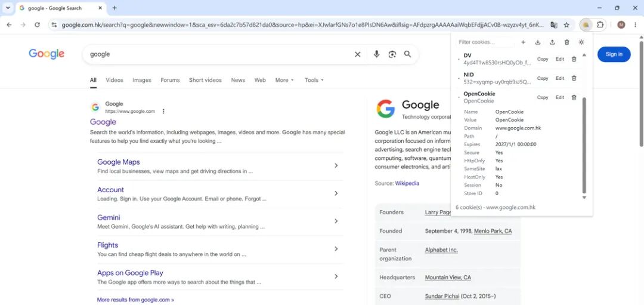This screenshot has height=305, width=644.
Task: Copy the NID cookie
Action: [543, 78]
